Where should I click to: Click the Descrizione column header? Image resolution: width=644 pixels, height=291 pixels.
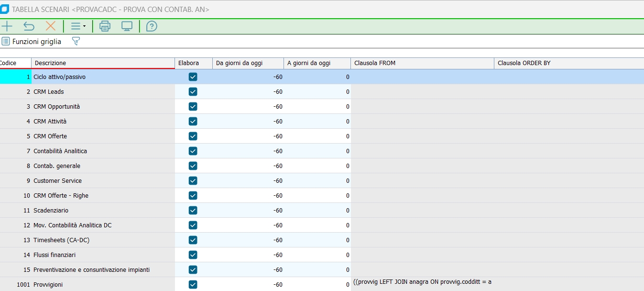[103, 63]
